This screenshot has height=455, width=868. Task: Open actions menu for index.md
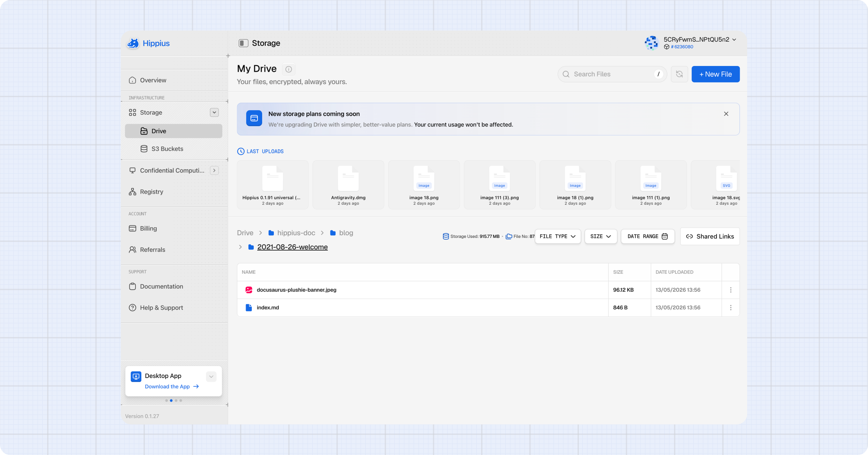click(731, 308)
